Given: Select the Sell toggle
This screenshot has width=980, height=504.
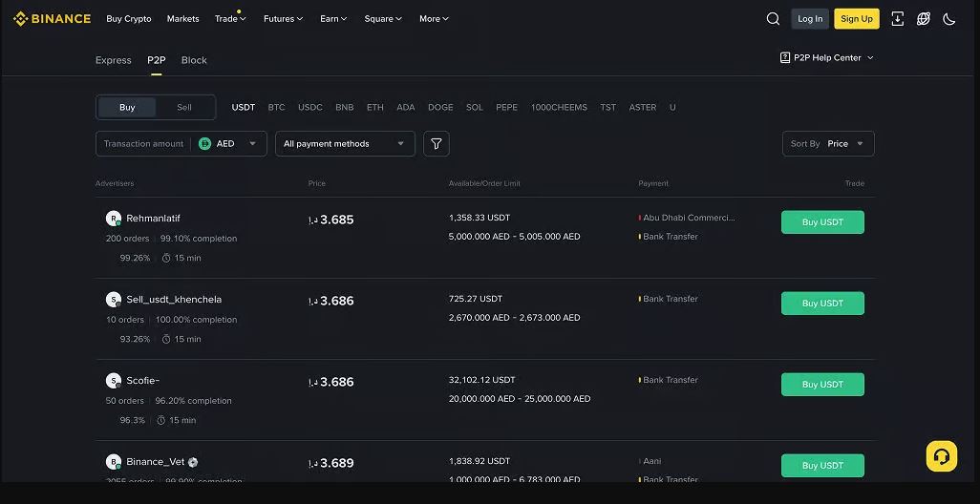Looking at the screenshot, I should [x=184, y=108].
